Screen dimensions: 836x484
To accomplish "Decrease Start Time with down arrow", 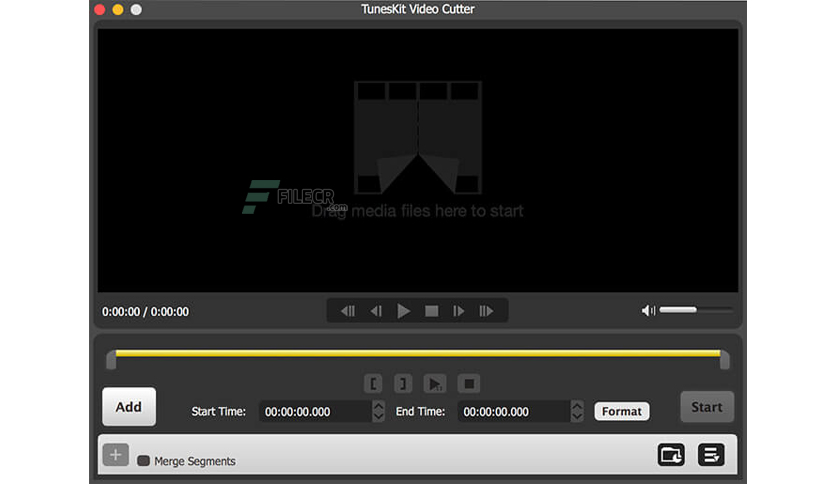I will tap(379, 417).
